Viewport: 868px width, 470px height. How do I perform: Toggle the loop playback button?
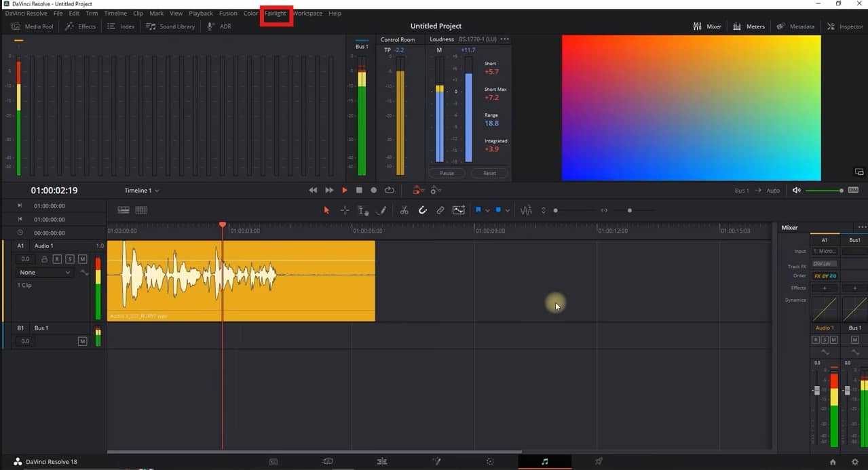click(x=390, y=191)
